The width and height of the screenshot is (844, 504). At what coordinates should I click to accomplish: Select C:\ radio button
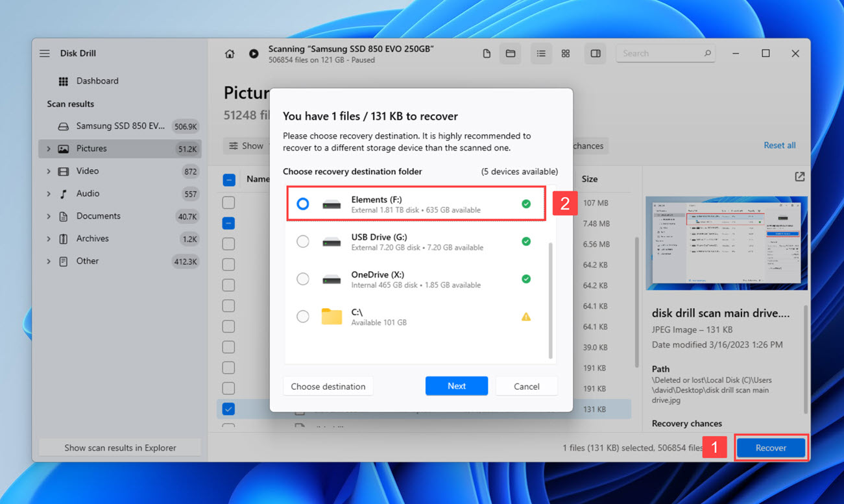point(303,317)
